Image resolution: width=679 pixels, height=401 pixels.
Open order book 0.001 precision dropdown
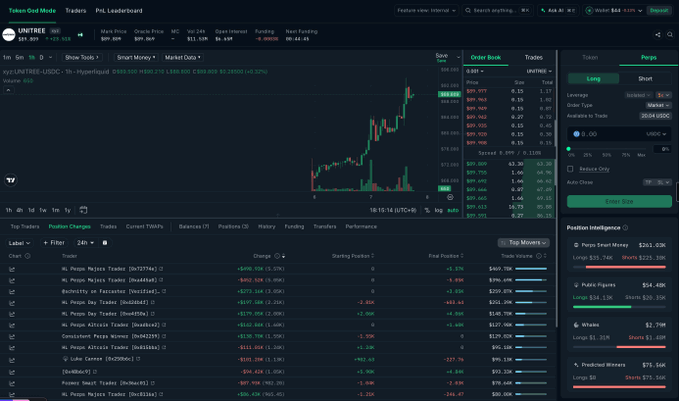475,71
